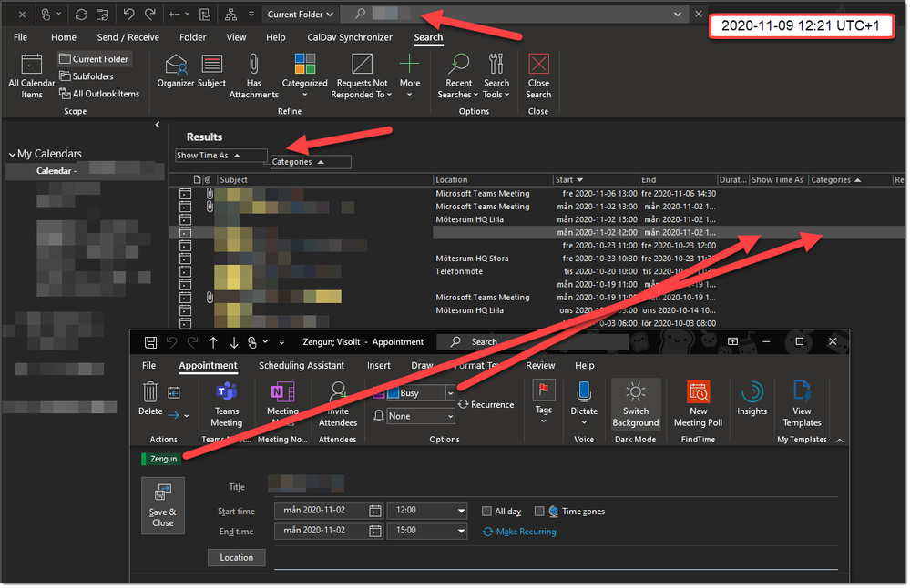910x588 pixels.
Task: Open the File menu in main window
Action: (20, 37)
